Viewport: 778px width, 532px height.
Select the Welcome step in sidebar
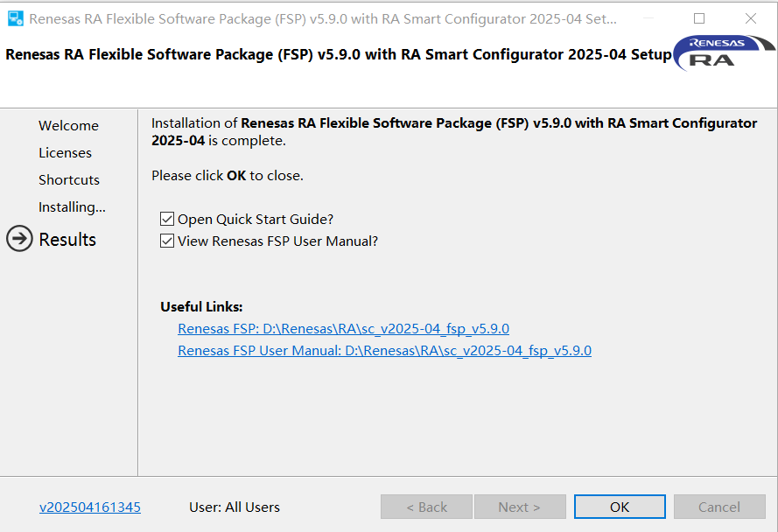(68, 126)
